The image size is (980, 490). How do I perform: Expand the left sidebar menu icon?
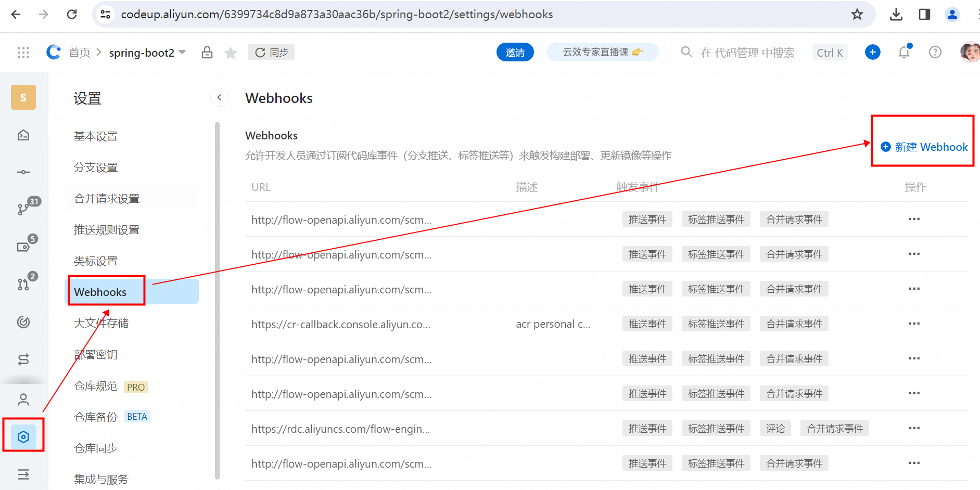[x=23, y=474]
